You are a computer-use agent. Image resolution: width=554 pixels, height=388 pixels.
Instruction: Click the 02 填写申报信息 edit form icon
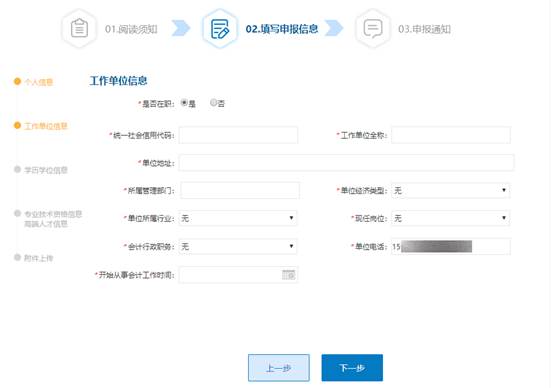click(x=220, y=29)
